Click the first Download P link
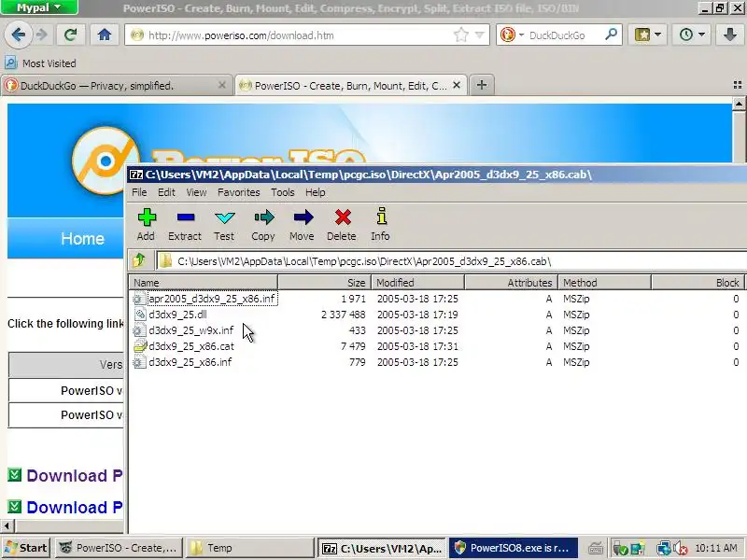 click(75, 476)
